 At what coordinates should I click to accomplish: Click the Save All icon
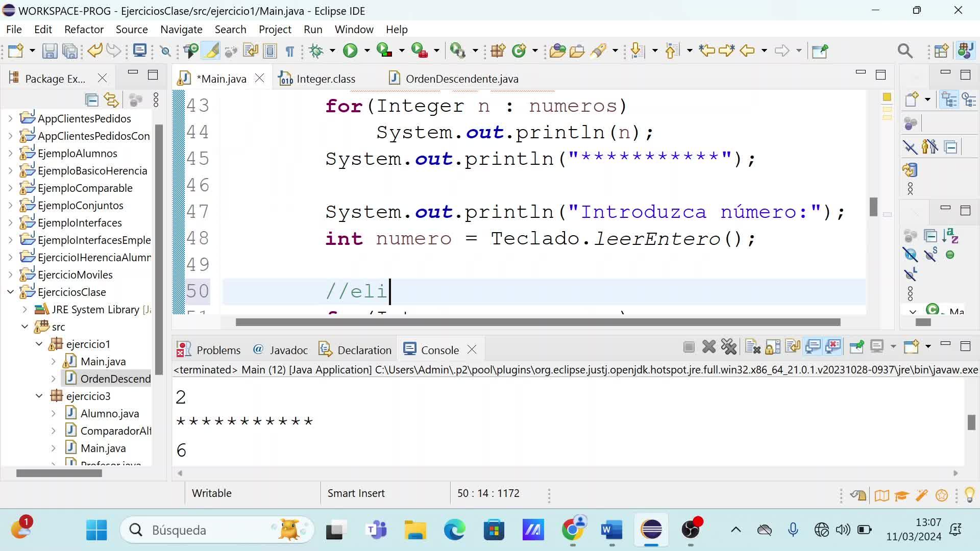pos(70,51)
